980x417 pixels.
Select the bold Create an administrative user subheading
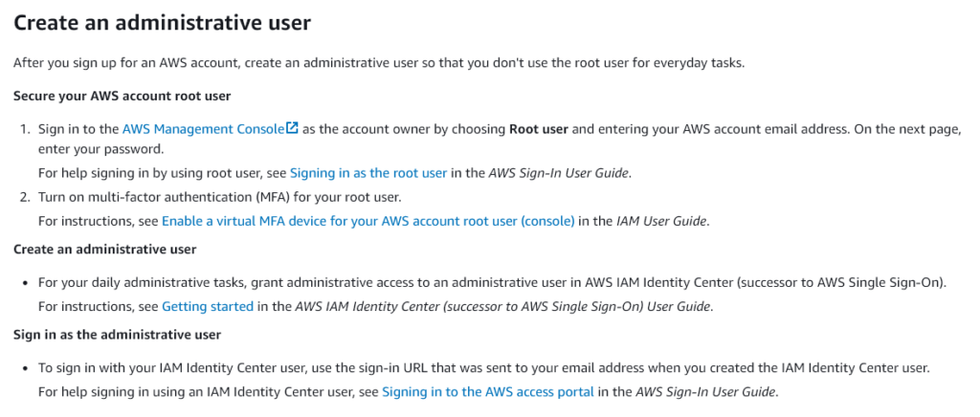(105, 249)
